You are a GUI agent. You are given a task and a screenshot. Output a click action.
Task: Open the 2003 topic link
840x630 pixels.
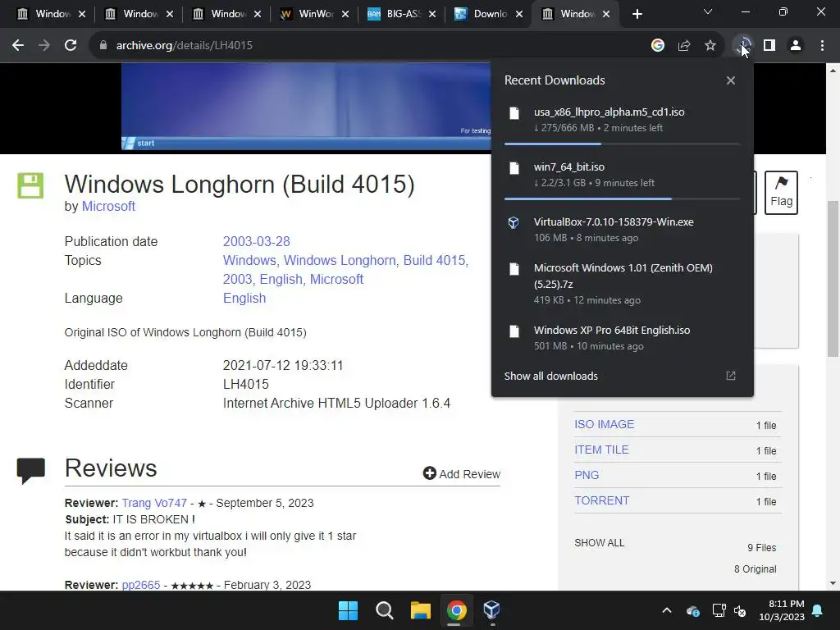point(239,279)
